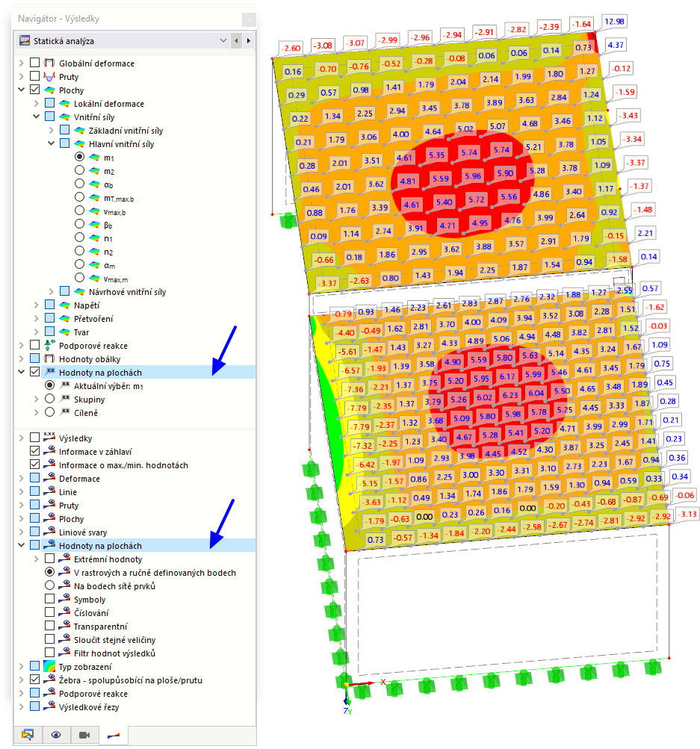
Task: Click the Liniové svary icon
Action: pyautogui.click(x=49, y=532)
